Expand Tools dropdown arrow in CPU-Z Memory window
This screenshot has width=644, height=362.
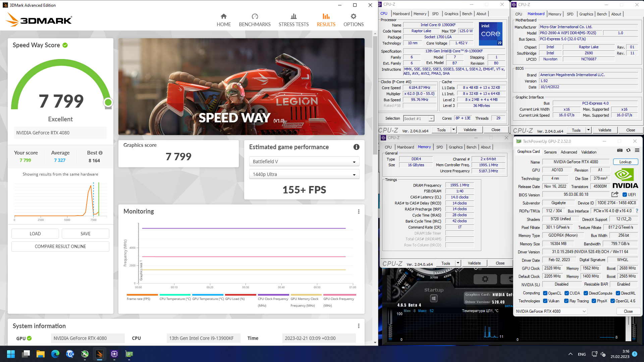click(x=458, y=263)
